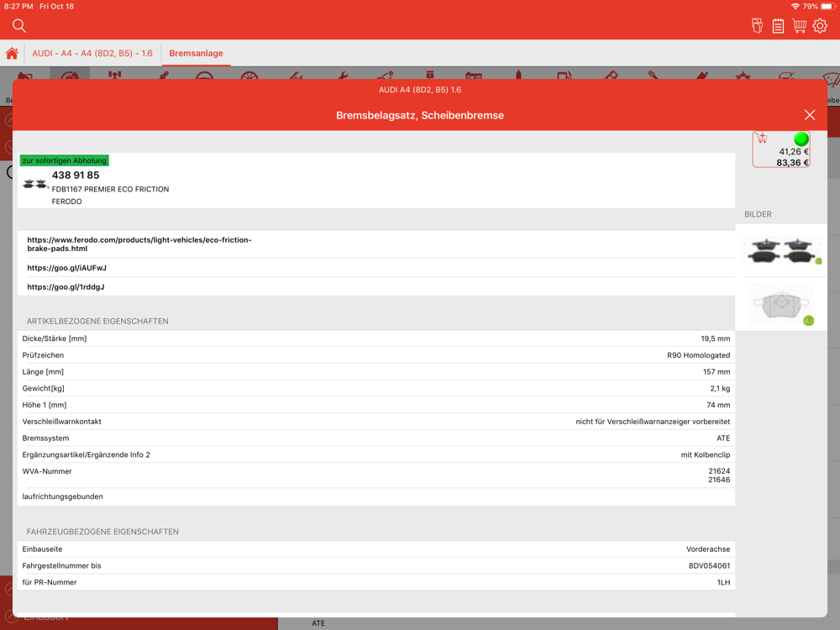Select 'FDB1167 PREMIER ECO FRICTION' text
840x630 pixels.
[110, 189]
